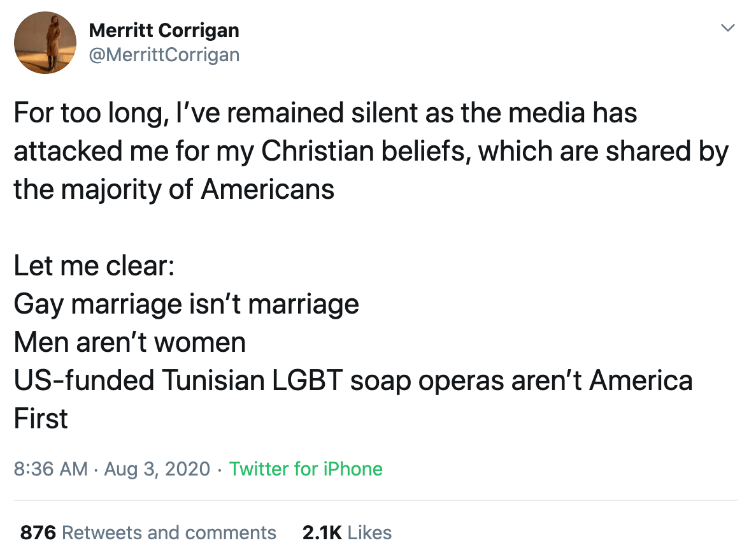Select the word 'First' ending the tweet

coord(41,419)
